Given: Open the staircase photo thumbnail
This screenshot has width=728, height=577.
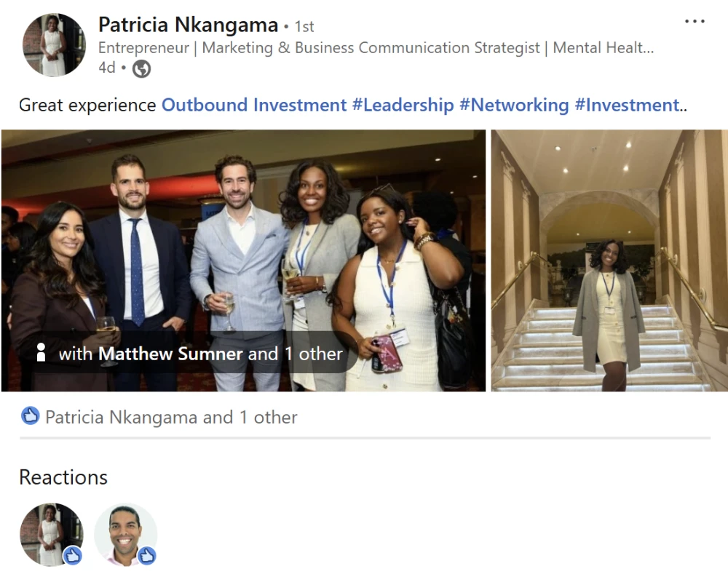Looking at the screenshot, I should [609, 260].
